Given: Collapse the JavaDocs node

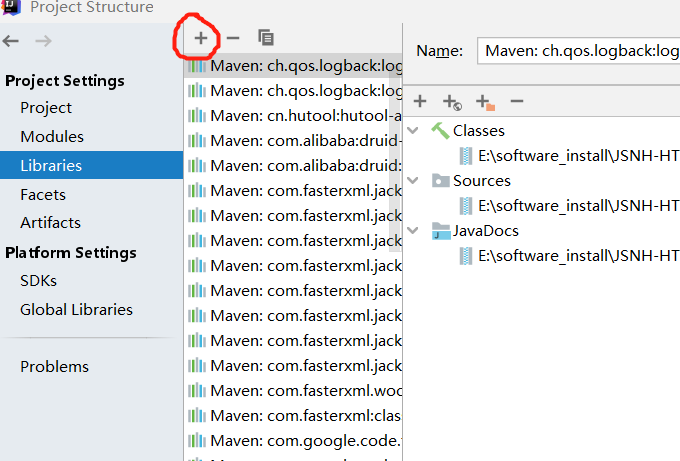Looking at the screenshot, I should click(x=414, y=230).
